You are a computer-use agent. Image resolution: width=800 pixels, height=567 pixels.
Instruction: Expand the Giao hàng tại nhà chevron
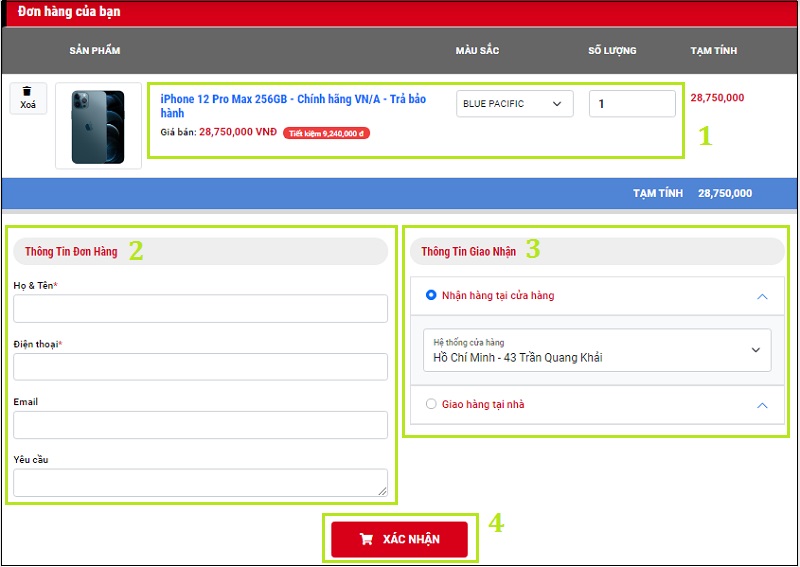coord(762,405)
